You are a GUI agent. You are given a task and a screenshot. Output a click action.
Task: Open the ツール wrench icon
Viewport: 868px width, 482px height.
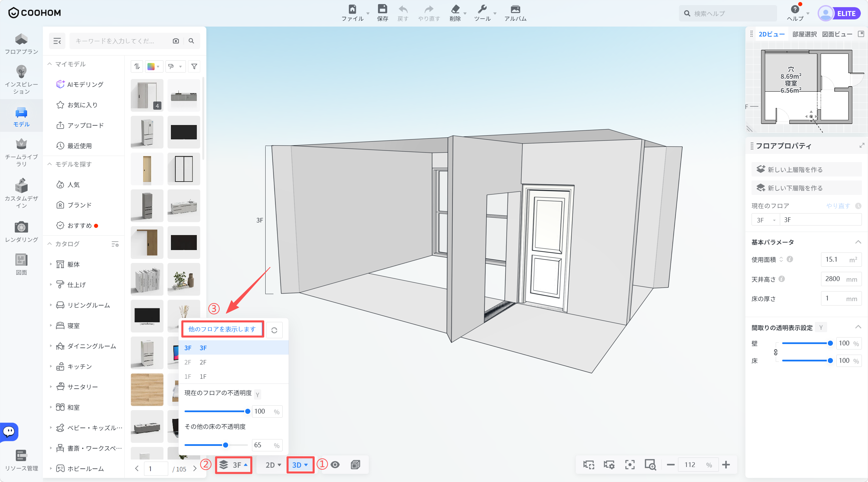tap(482, 9)
